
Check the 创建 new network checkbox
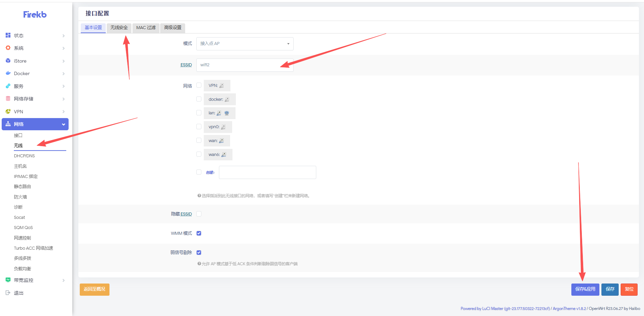point(199,172)
